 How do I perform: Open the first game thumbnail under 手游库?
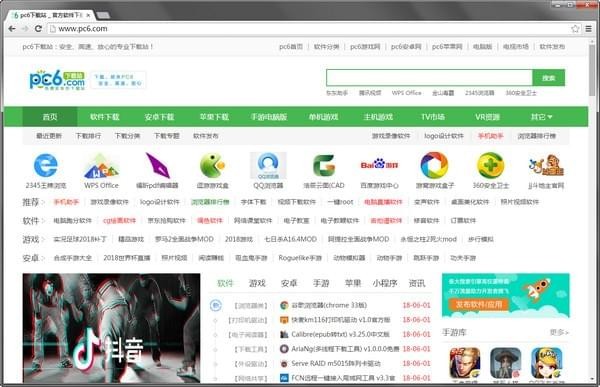[x=465, y=363]
